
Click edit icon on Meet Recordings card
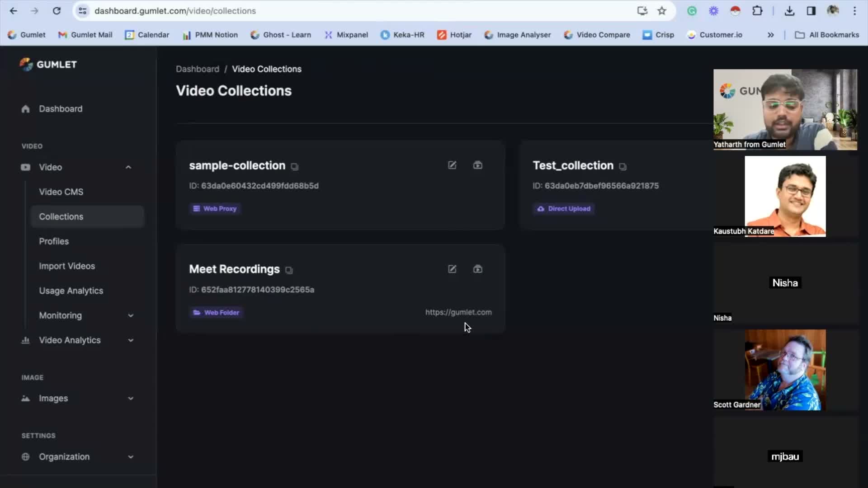click(x=452, y=269)
